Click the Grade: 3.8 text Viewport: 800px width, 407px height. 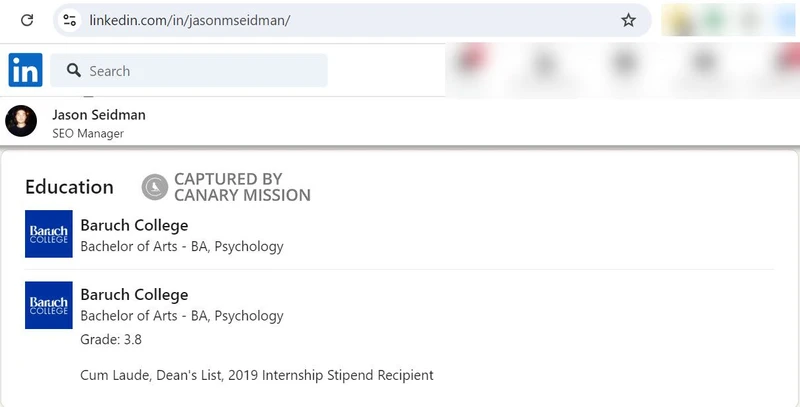111,340
